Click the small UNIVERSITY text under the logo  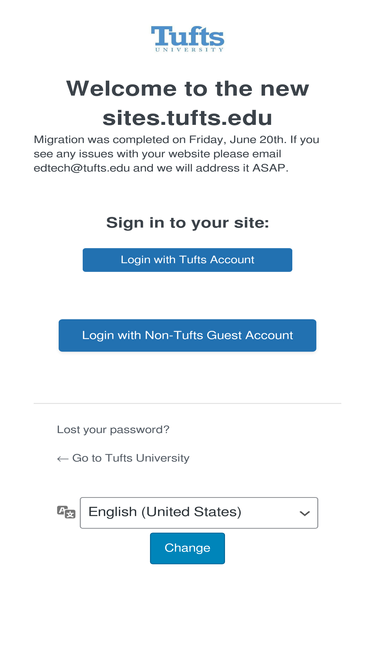pyautogui.click(x=189, y=50)
